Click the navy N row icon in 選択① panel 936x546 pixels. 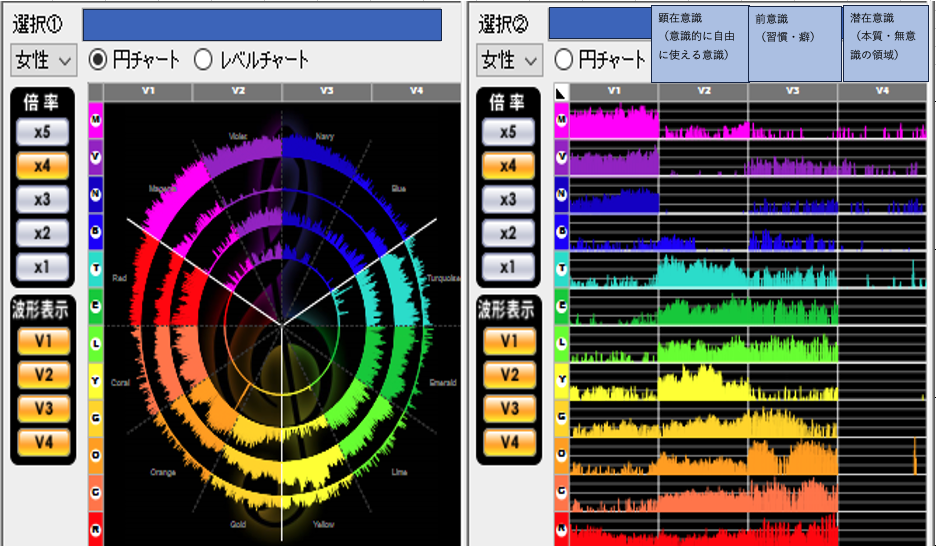tap(96, 195)
